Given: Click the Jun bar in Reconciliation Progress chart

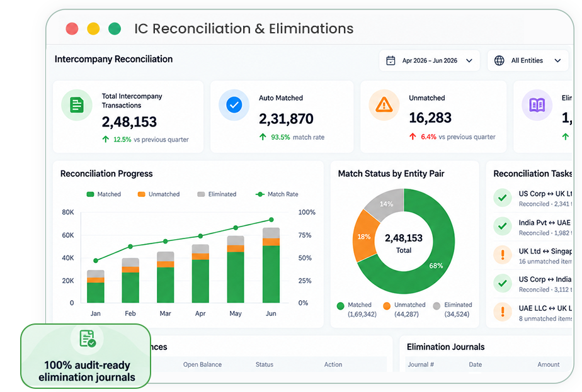Looking at the screenshot, I should tap(271, 265).
